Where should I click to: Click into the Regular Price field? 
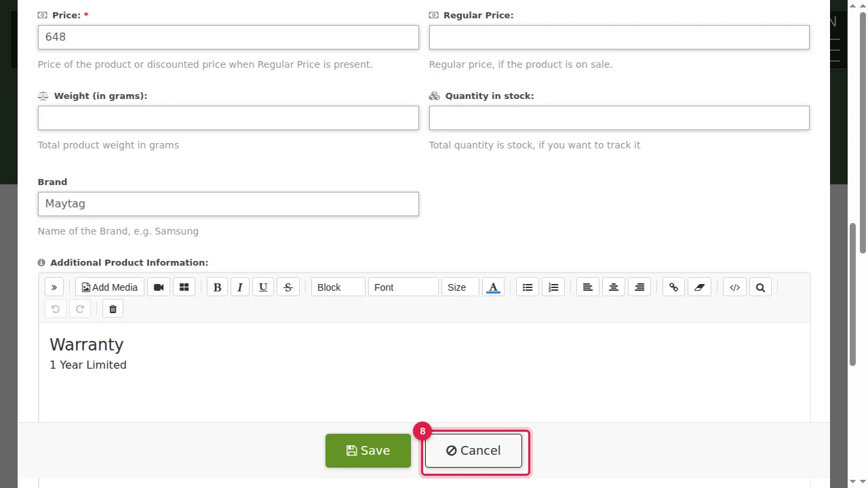(619, 37)
